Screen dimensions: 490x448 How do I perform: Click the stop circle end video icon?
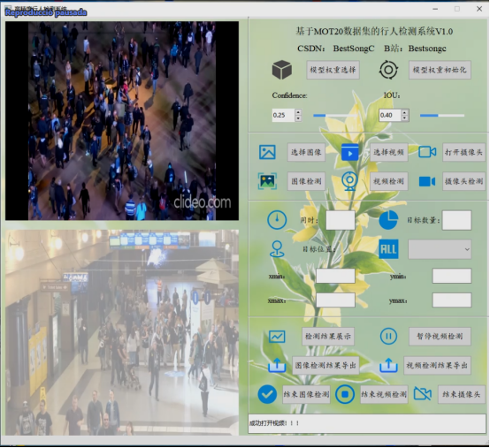345,394
